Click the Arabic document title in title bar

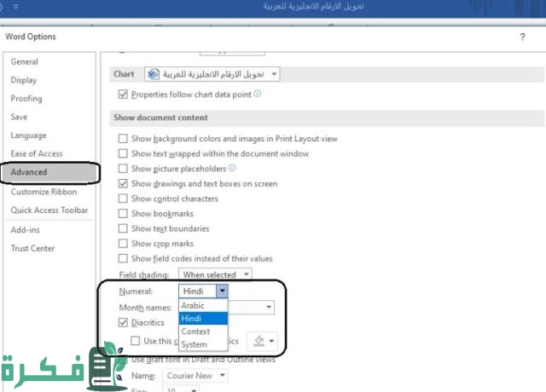click(x=313, y=6)
